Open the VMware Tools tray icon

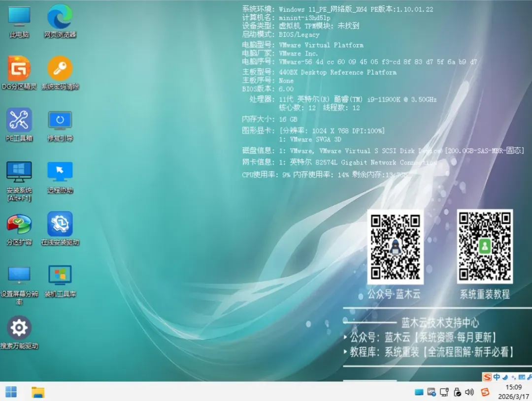(x=432, y=392)
